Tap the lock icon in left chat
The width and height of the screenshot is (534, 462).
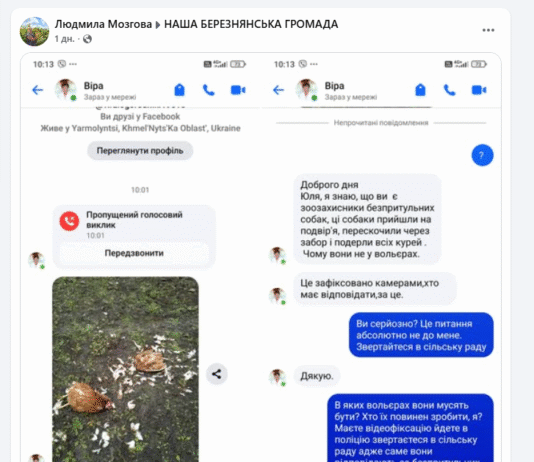[179, 90]
